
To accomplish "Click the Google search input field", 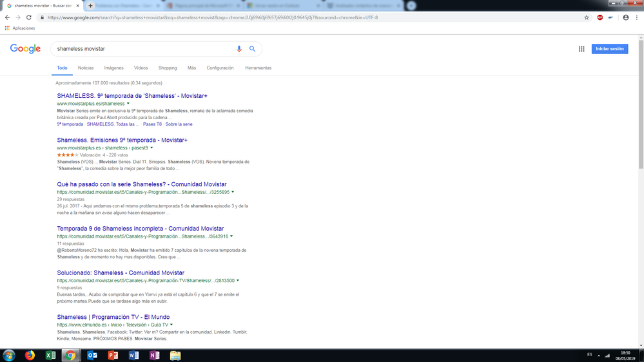I will click(142, 49).
